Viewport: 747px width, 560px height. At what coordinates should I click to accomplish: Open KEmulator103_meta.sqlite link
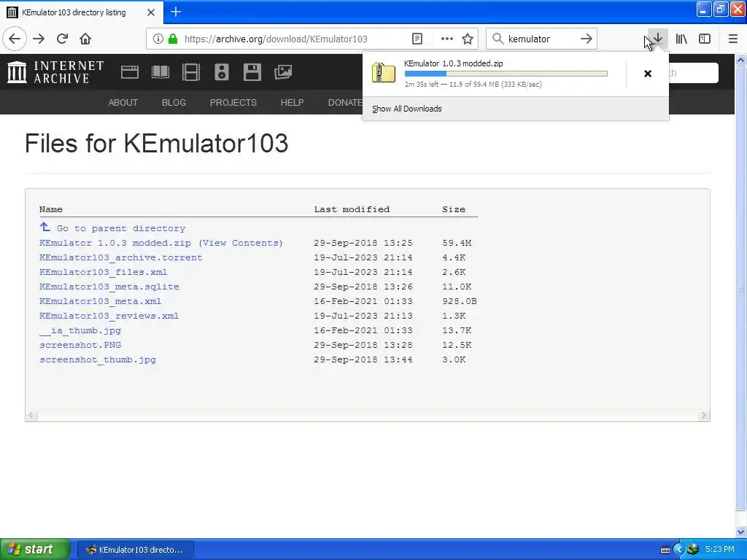coord(109,287)
